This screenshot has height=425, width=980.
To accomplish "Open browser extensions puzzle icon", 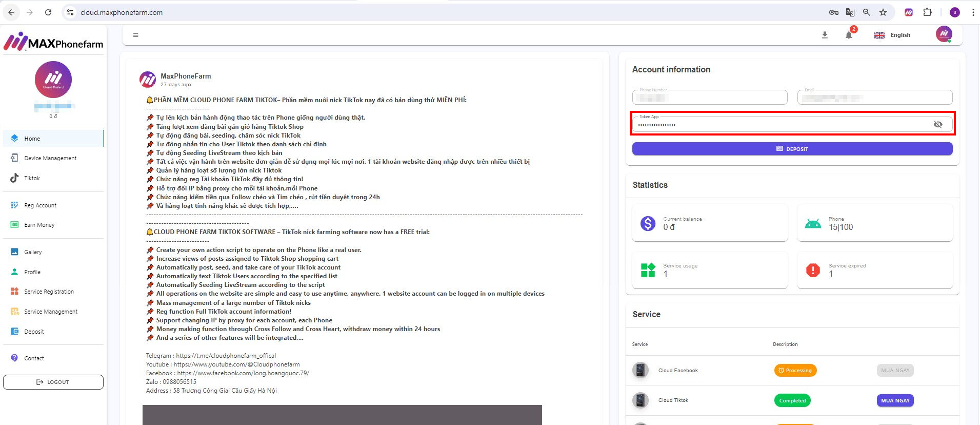I will pos(927,12).
